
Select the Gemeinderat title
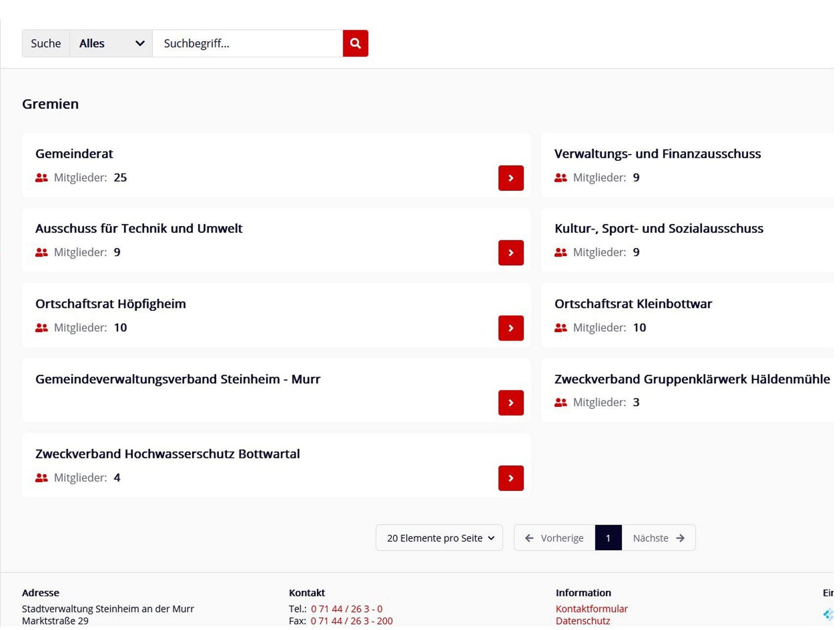(x=74, y=154)
